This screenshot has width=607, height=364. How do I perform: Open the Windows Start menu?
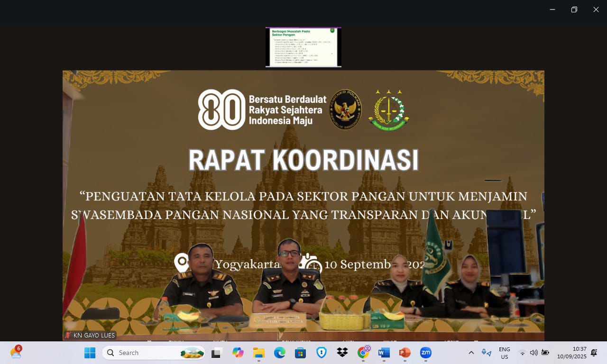(90, 353)
